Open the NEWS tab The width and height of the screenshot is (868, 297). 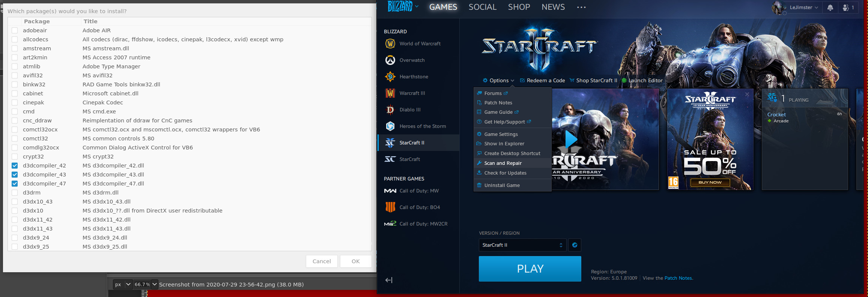point(553,7)
